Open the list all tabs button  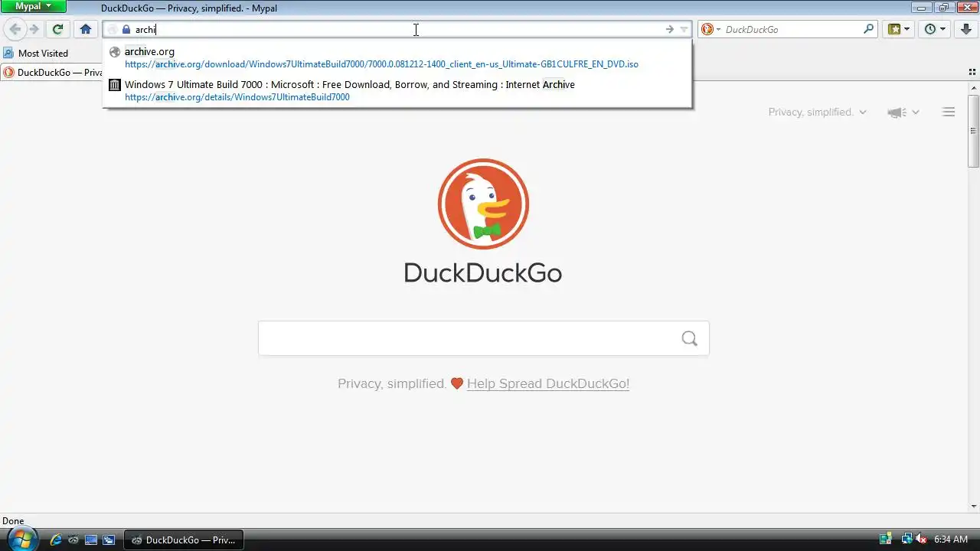tap(972, 72)
